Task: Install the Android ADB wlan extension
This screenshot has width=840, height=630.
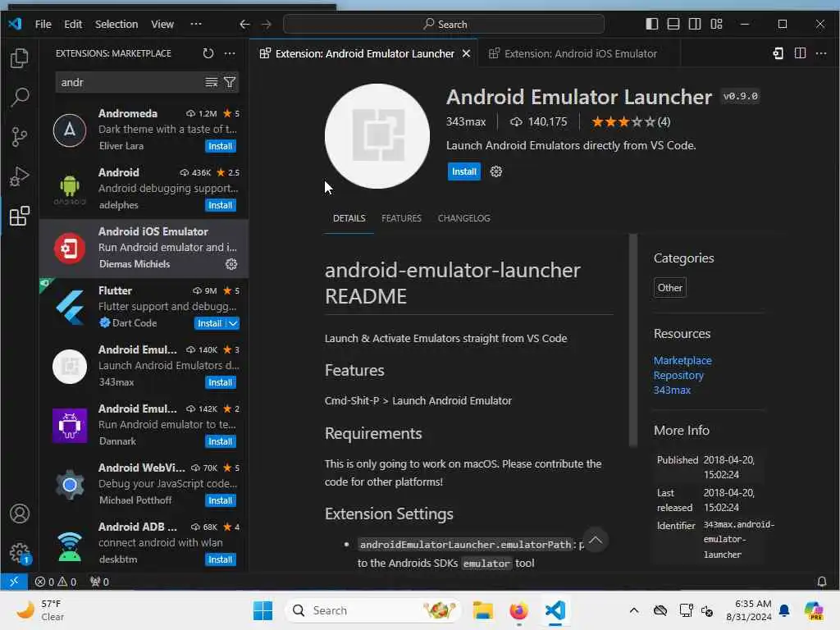Action: [220, 559]
